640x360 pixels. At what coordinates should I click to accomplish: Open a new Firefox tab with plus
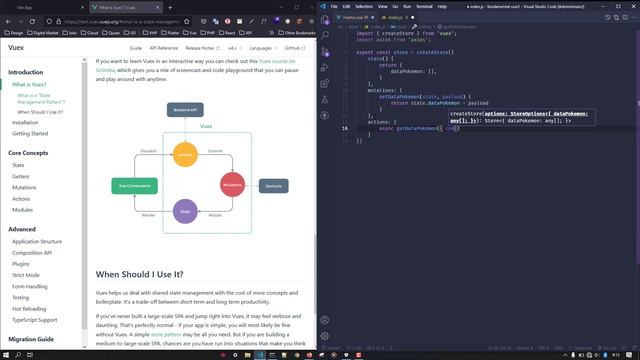170,7
